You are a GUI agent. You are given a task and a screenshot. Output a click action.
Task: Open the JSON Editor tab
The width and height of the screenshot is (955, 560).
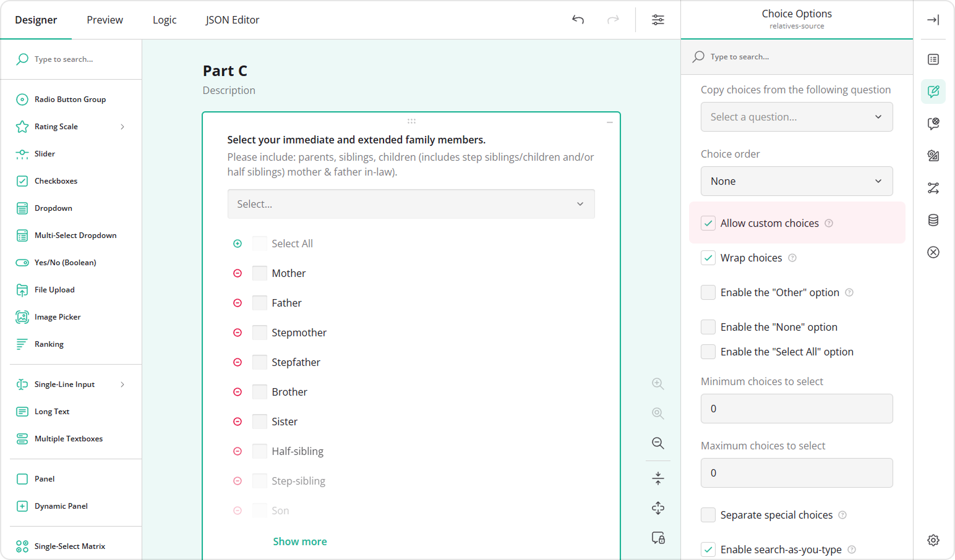233,19
